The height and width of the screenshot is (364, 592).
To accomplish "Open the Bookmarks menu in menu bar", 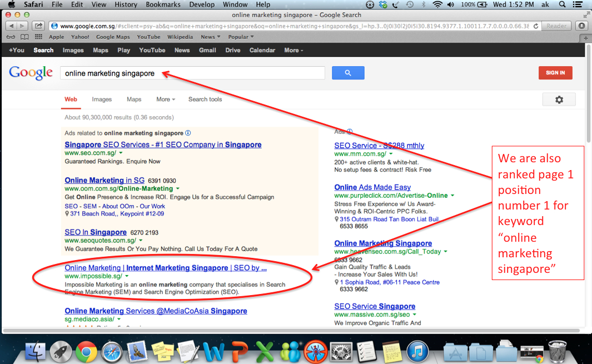I will click(163, 4).
